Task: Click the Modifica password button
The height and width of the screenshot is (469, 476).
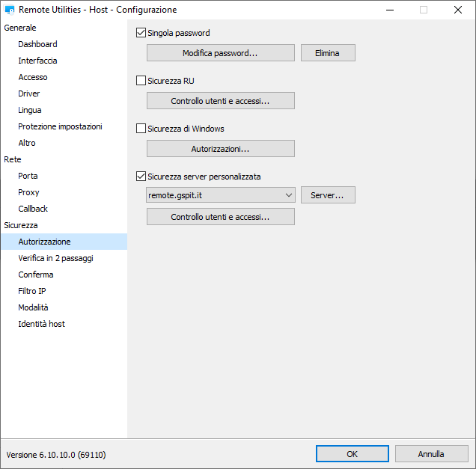Action: 220,53
